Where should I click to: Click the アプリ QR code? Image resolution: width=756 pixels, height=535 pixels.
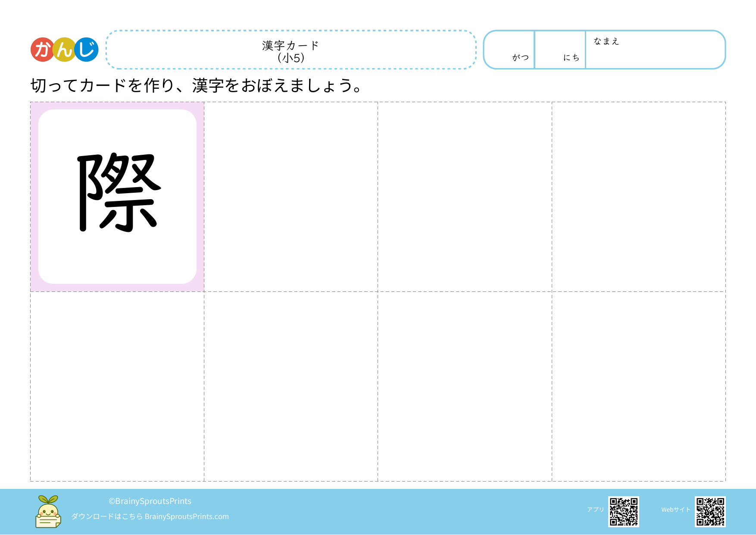tap(623, 512)
